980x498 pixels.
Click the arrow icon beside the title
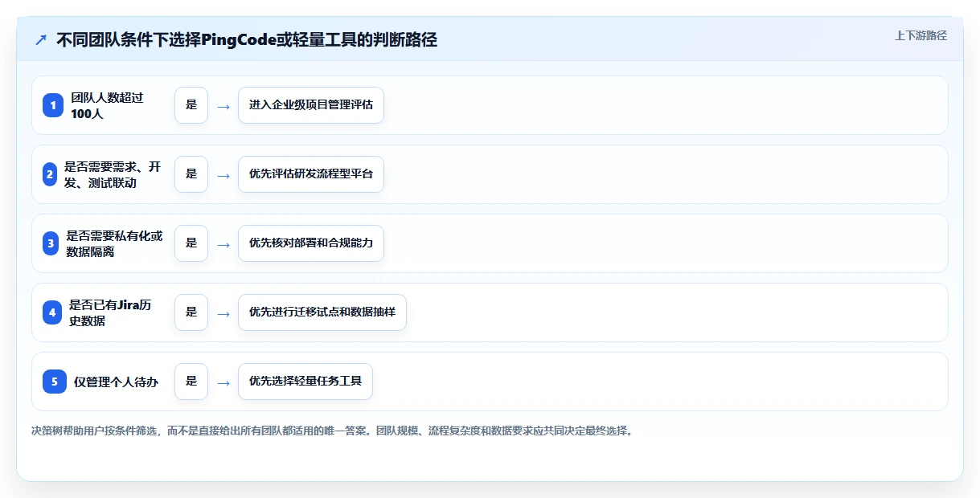click(41, 40)
